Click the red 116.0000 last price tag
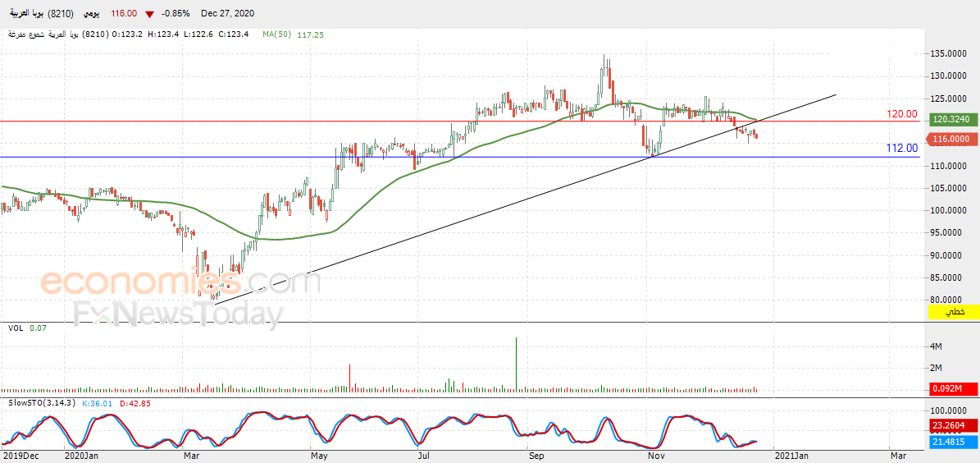Image resolution: width=980 pixels, height=463 pixels. [952, 139]
